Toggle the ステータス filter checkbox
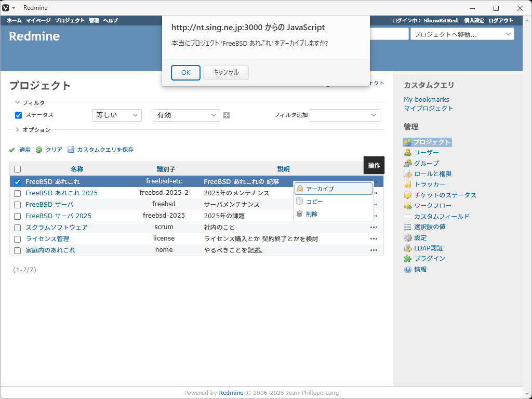Viewport: 532px width, 399px height. [18, 115]
